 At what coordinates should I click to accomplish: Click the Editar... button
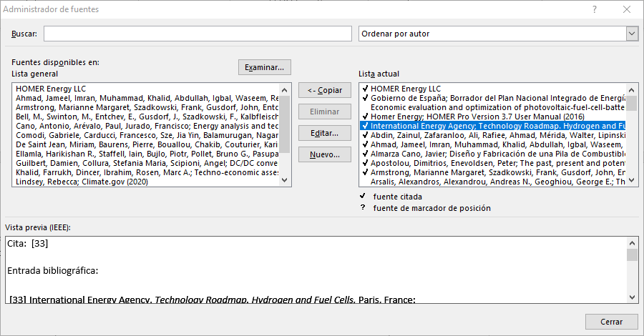(324, 133)
